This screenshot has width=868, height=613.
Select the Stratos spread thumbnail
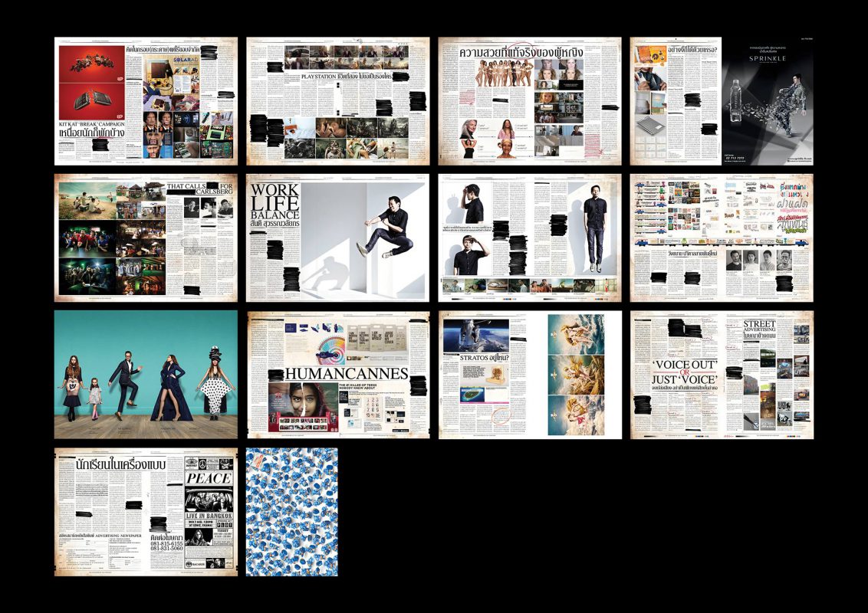click(x=530, y=375)
